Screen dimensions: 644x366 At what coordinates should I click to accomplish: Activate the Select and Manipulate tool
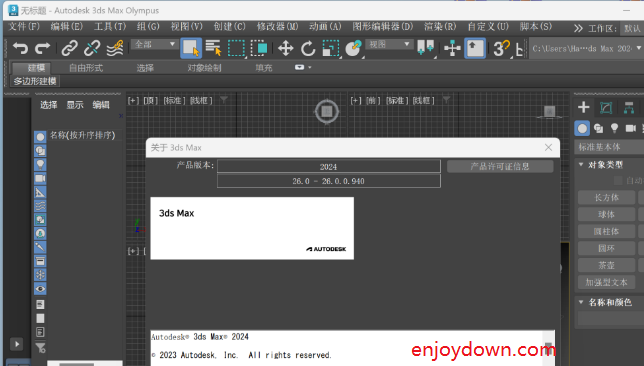click(452, 48)
